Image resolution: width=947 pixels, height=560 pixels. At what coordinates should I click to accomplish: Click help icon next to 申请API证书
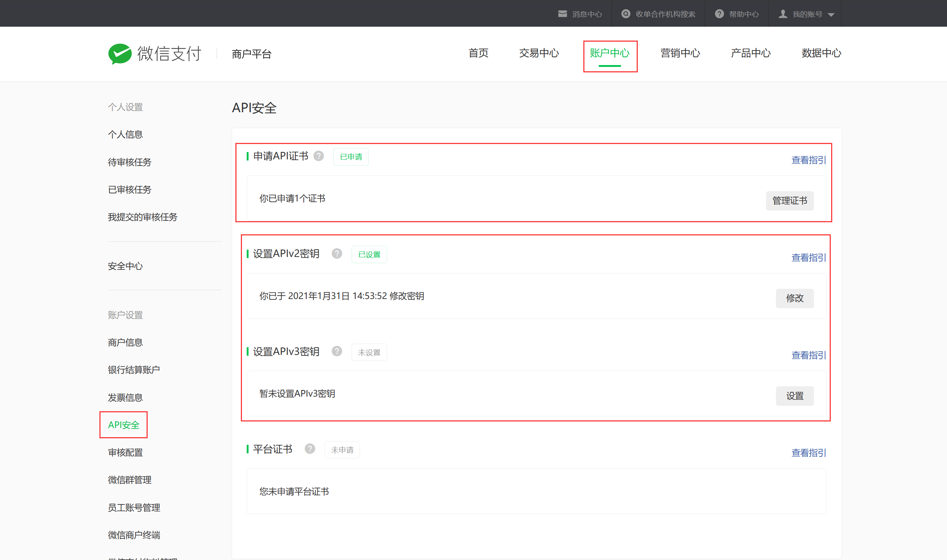(319, 156)
